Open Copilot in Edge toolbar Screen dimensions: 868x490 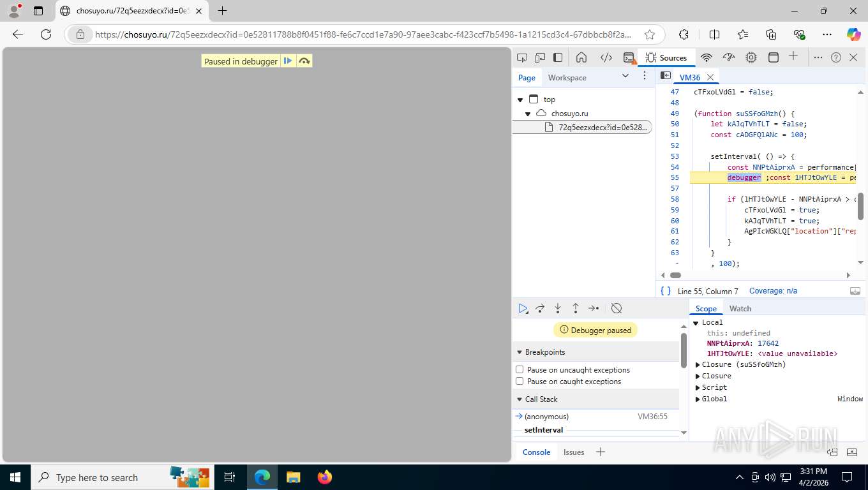(x=853, y=34)
